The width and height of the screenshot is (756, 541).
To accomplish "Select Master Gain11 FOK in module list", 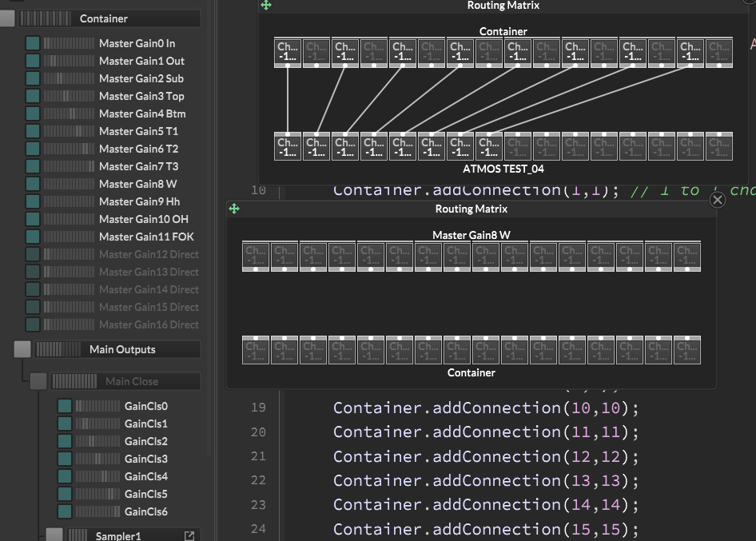I will coord(146,237).
